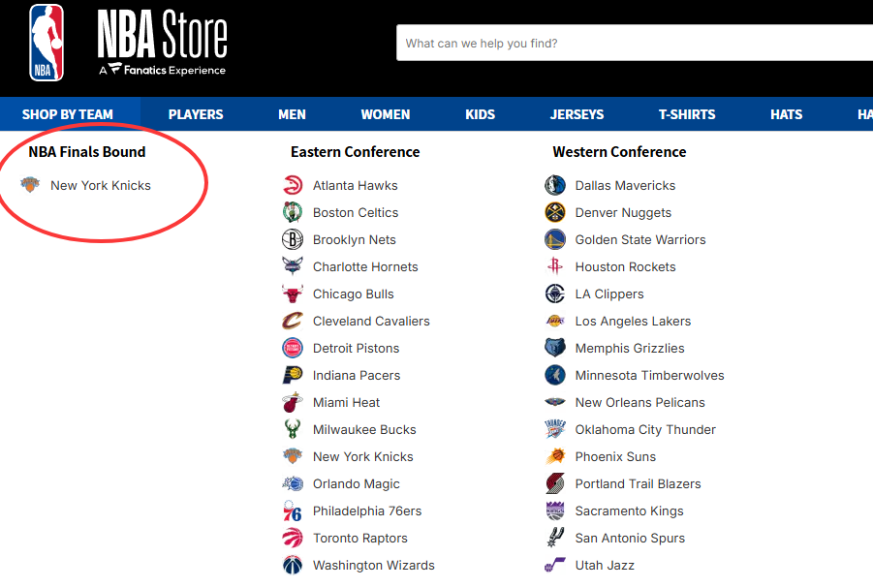The width and height of the screenshot is (873, 588).
Task: Click the Sacramento Kings logo icon
Action: point(555,511)
